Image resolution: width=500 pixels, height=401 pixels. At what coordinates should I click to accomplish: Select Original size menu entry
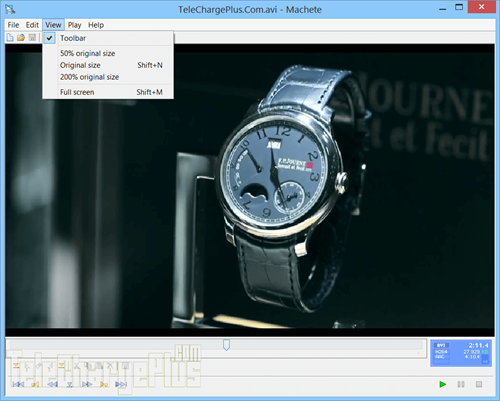coord(108,65)
